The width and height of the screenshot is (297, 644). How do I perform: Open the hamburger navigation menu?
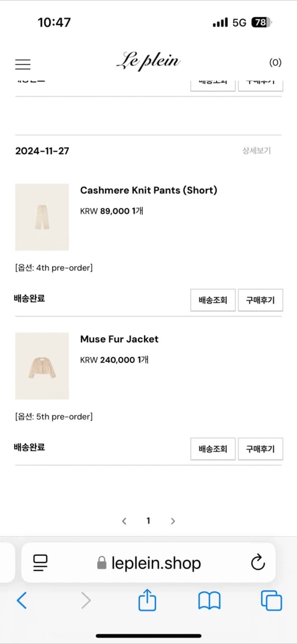[23, 64]
